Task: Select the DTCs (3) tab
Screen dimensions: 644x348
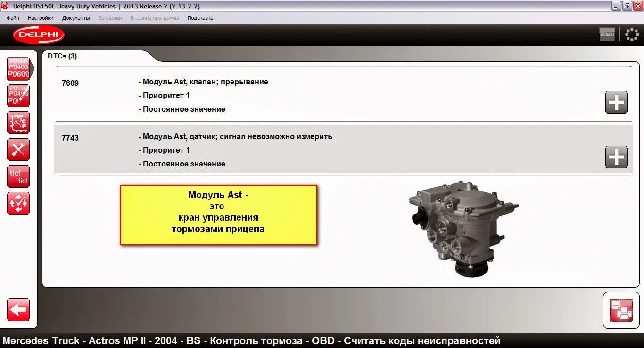Action: point(62,56)
